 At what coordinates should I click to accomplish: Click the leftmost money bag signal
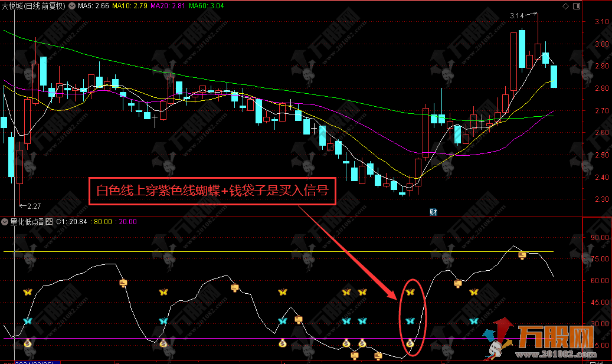click(x=27, y=344)
